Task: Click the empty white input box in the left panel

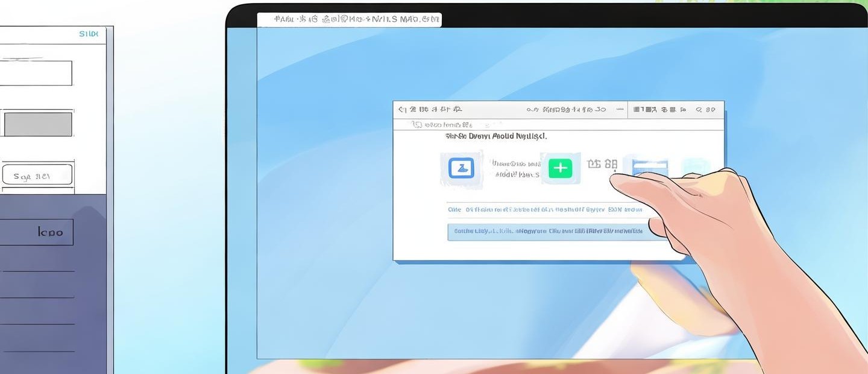Action: (36, 73)
